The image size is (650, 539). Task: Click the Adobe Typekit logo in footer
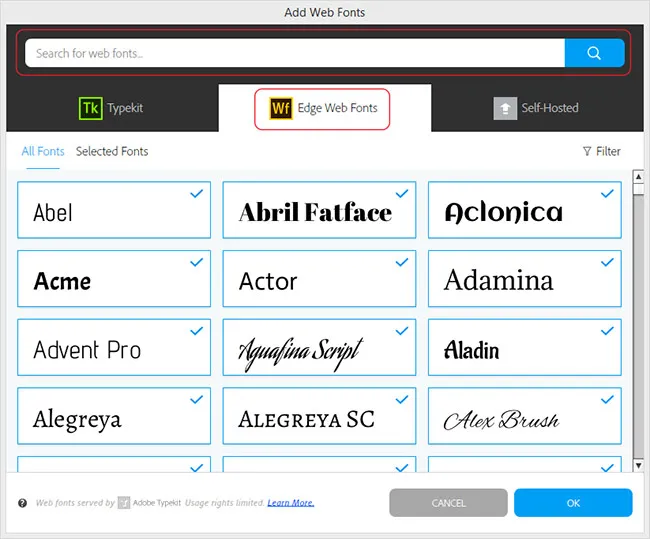[x=125, y=503]
